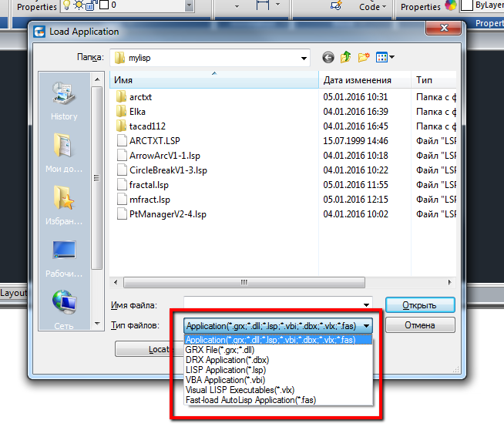504x437 pixels.
Task: Open Мои до… documents sidebar shortcut
Action: (64, 153)
